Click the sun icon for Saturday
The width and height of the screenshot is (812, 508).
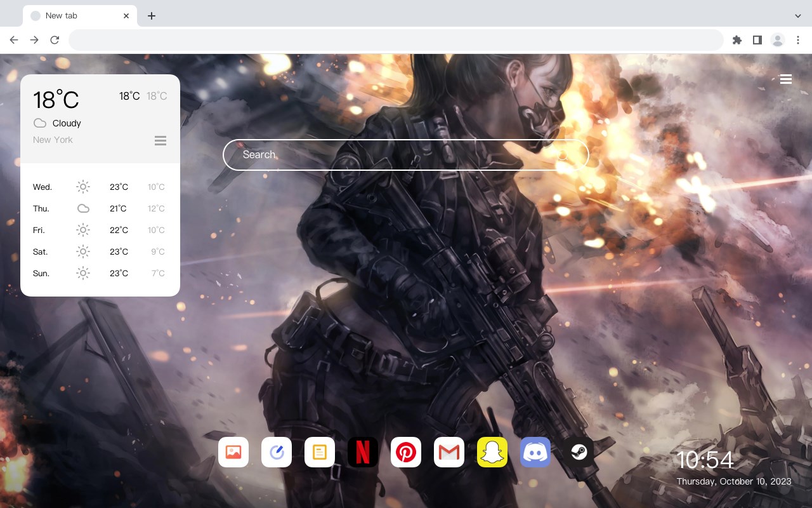click(x=83, y=251)
